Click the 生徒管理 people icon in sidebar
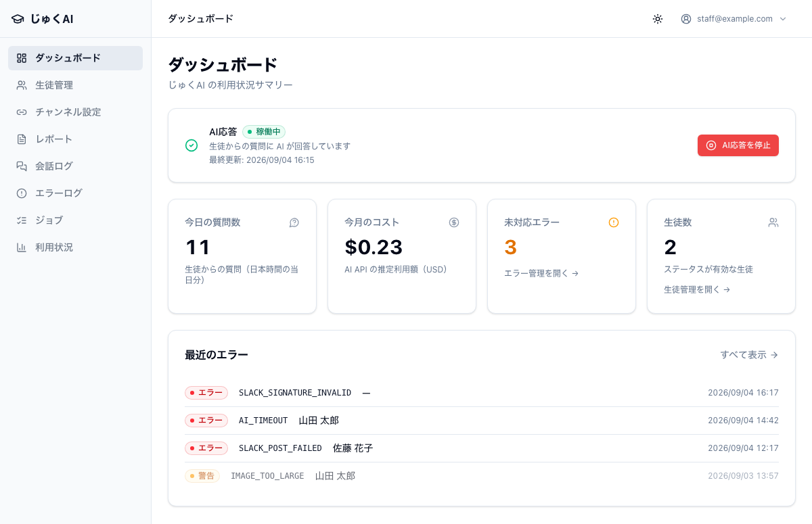The height and width of the screenshot is (524, 812). tap(22, 85)
